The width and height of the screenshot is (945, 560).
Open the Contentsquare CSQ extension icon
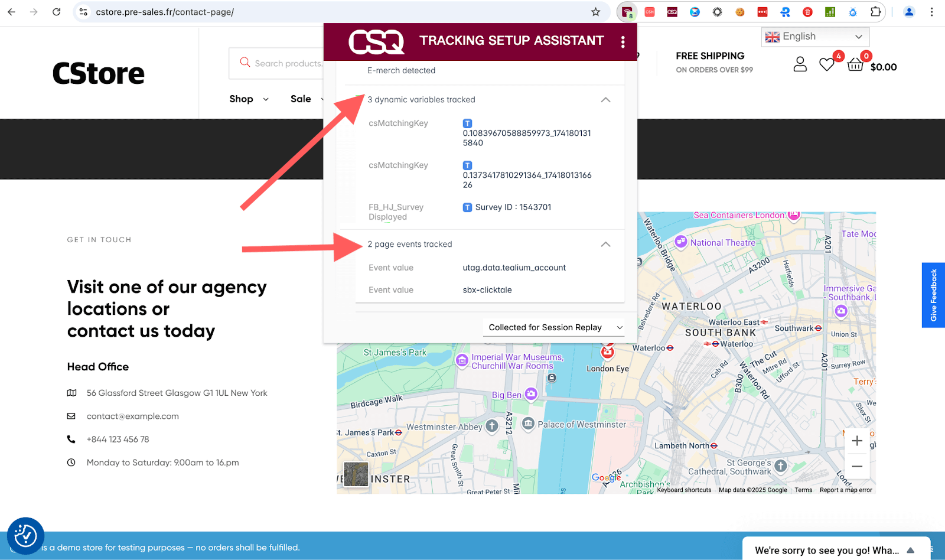pyautogui.click(x=672, y=11)
